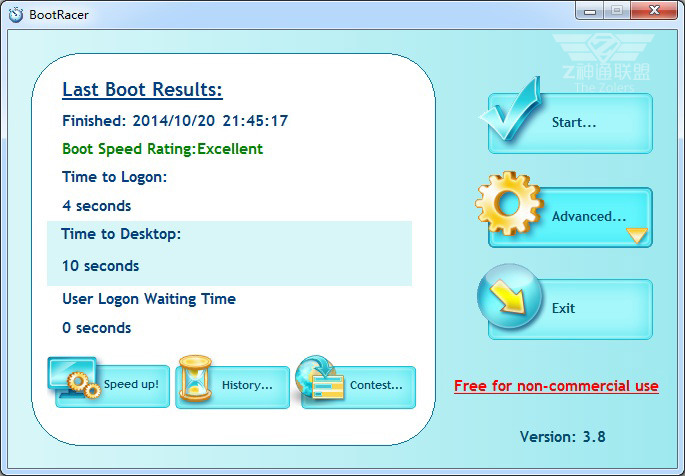Select the Time to Desktop highlighted row

coord(229,253)
